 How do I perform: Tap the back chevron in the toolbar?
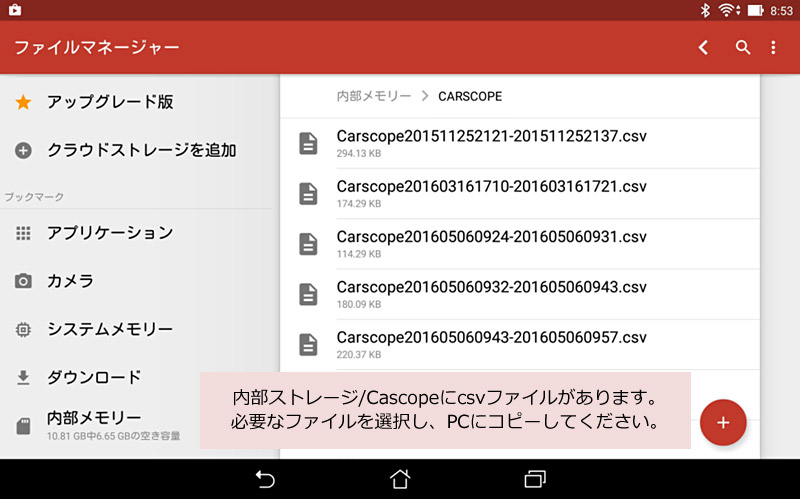[704, 47]
